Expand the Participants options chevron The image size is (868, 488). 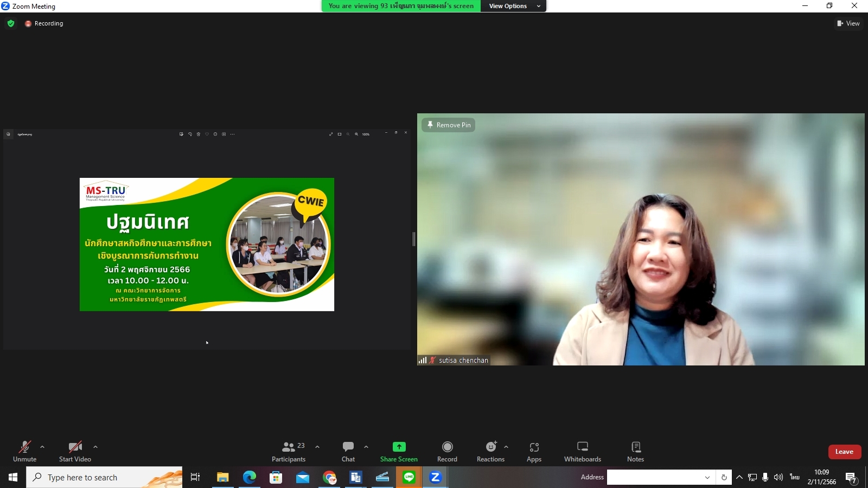coord(317,447)
